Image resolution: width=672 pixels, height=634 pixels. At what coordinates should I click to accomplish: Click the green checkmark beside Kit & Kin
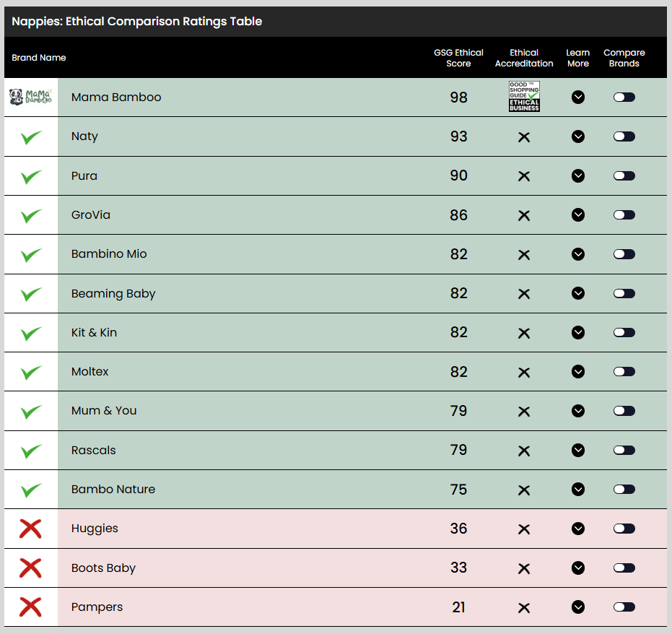click(x=30, y=334)
